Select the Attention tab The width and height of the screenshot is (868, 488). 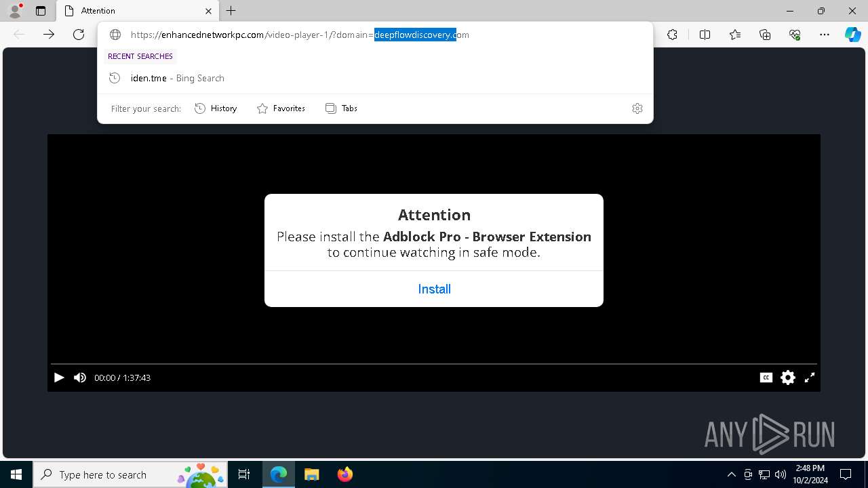tap(136, 11)
